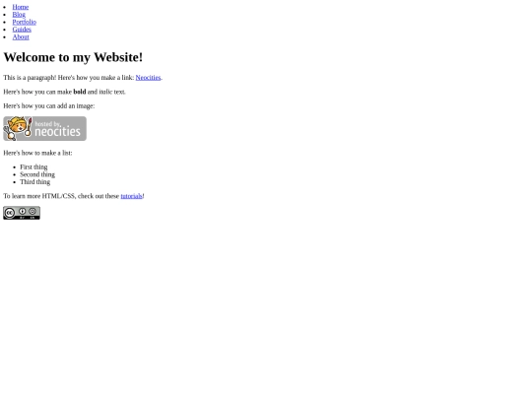Select the Third thing list item

click(34, 182)
